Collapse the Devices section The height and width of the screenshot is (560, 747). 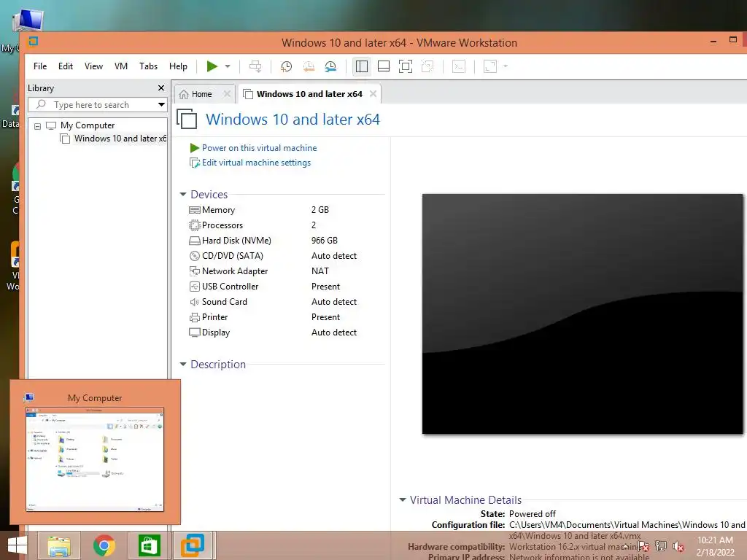pos(183,194)
